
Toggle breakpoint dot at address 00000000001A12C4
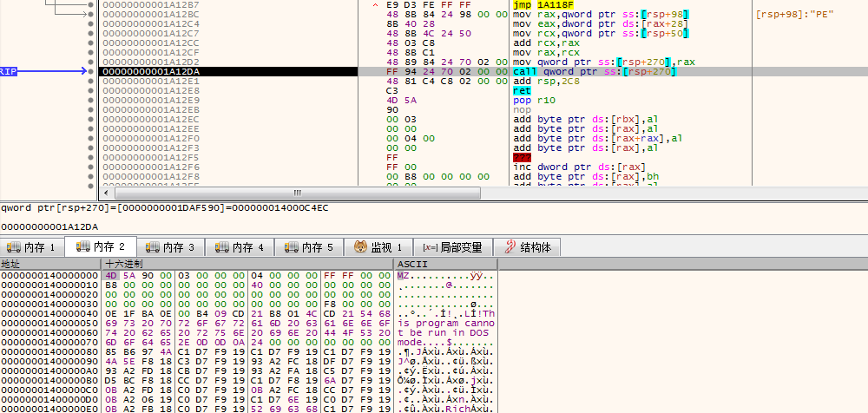[x=90, y=23]
